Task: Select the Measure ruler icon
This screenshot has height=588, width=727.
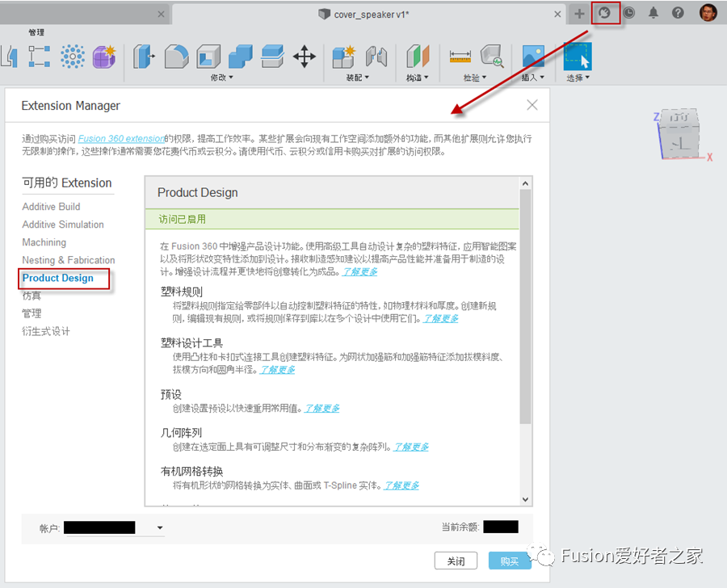Action: pyautogui.click(x=460, y=57)
